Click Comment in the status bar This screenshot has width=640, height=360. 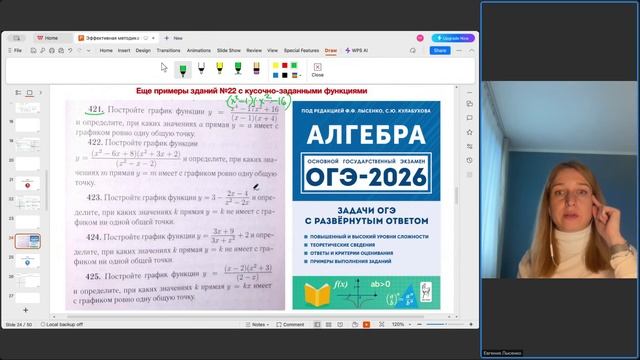pyautogui.click(x=290, y=324)
